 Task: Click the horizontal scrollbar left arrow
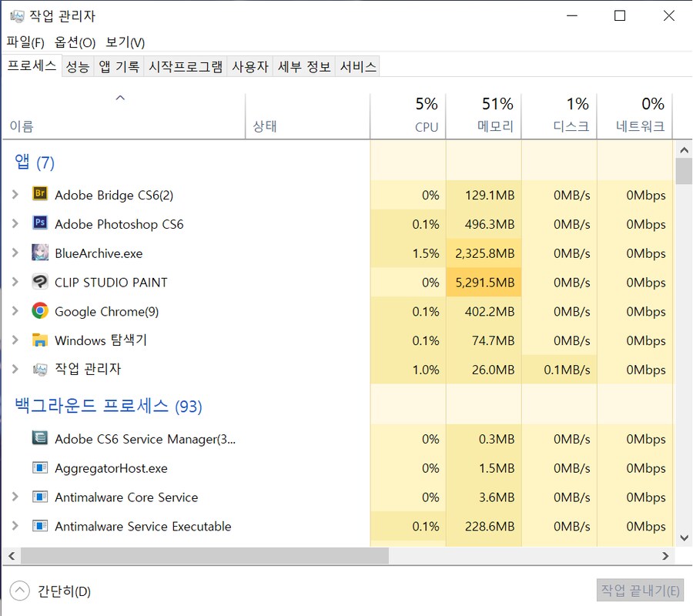coord(12,556)
